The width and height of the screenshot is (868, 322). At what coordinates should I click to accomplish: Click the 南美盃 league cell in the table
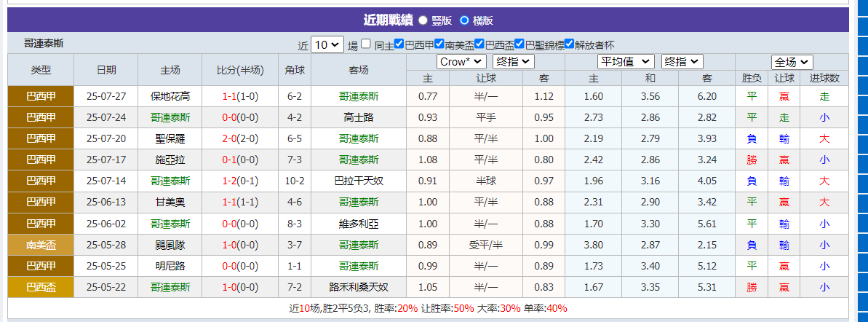[x=41, y=245]
